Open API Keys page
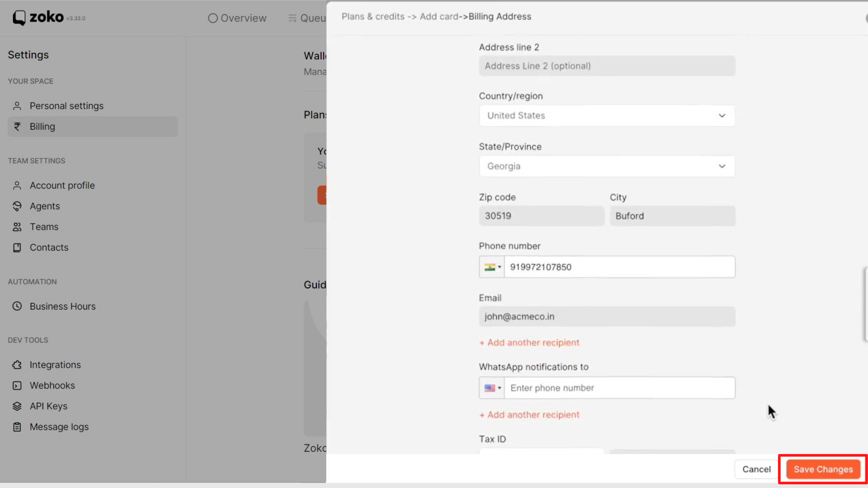The height and width of the screenshot is (488, 868). (x=93, y=406)
